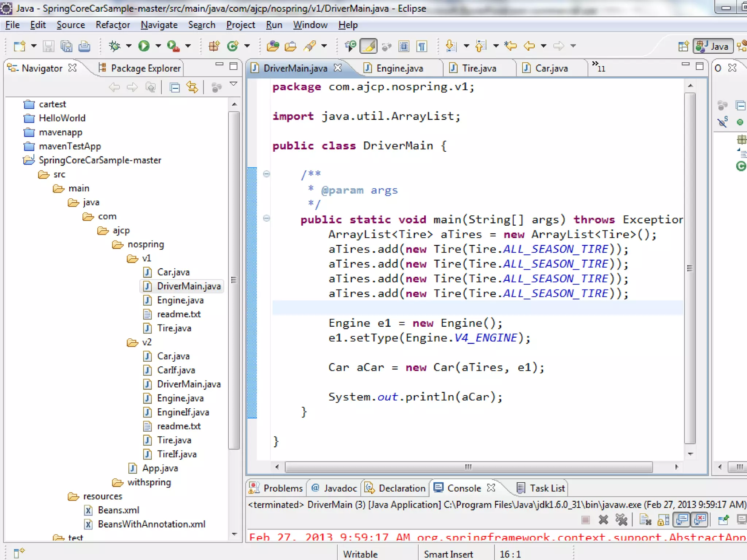Switch to the Package Explorer view
The height and width of the screenshot is (560, 747).
point(145,68)
